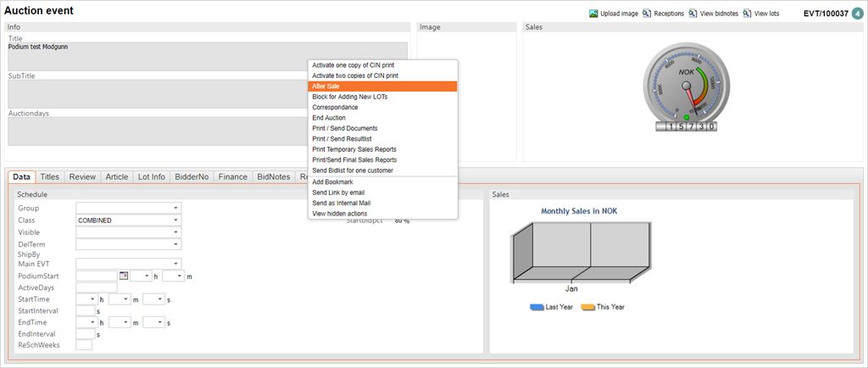The height and width of the screenshot is (368, 868).
Task: Switch to the Lot Info tab
Action: (151, 176)
